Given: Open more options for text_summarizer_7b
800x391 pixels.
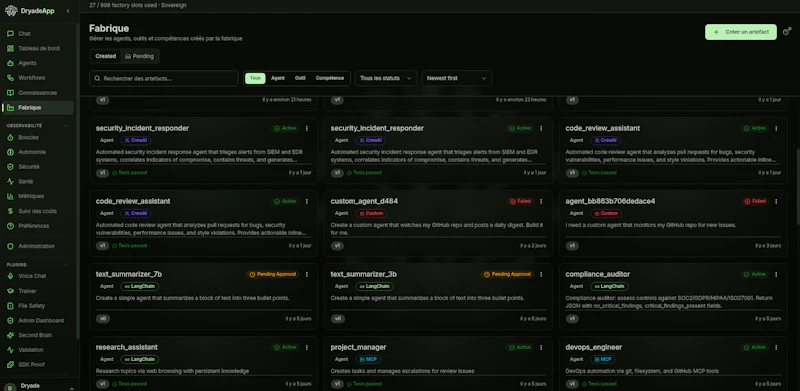Looking at the screenshot, I should click(x=307, y=274).
